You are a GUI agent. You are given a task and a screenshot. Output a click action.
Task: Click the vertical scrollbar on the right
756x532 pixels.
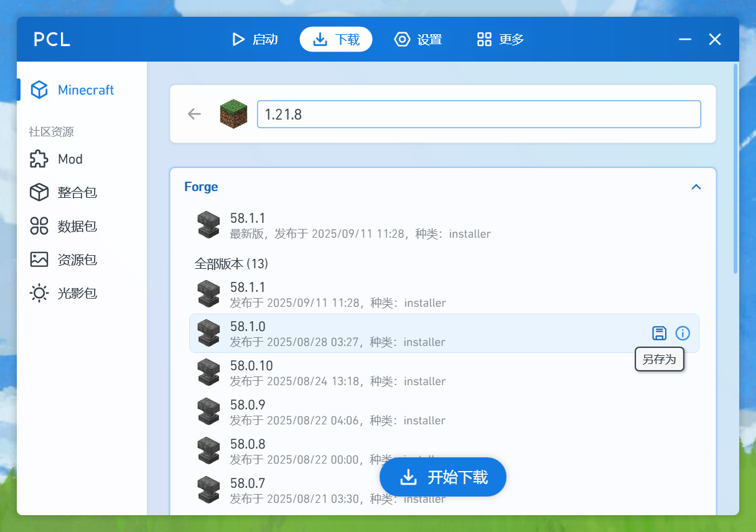click(735, 168)
